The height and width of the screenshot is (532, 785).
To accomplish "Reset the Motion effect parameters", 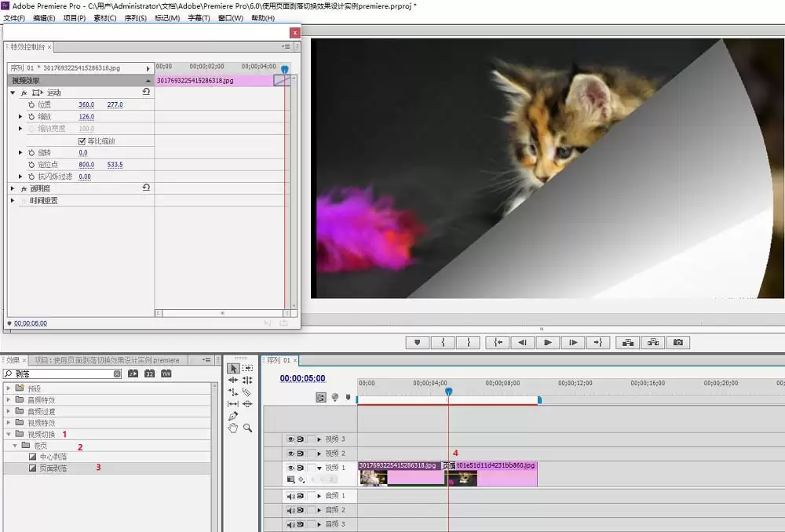I will (x=146, y=92).
